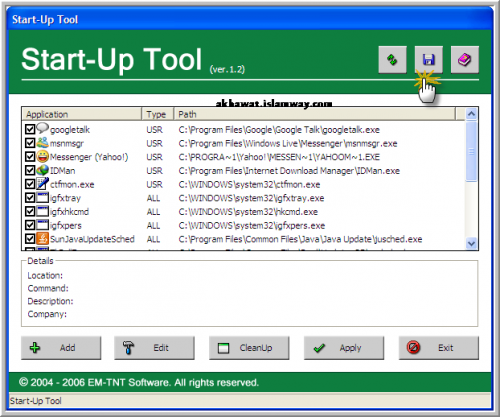Viewport: 500px width, 417px height.
Task: Sort by the Path column header
Action: point(314,114)
